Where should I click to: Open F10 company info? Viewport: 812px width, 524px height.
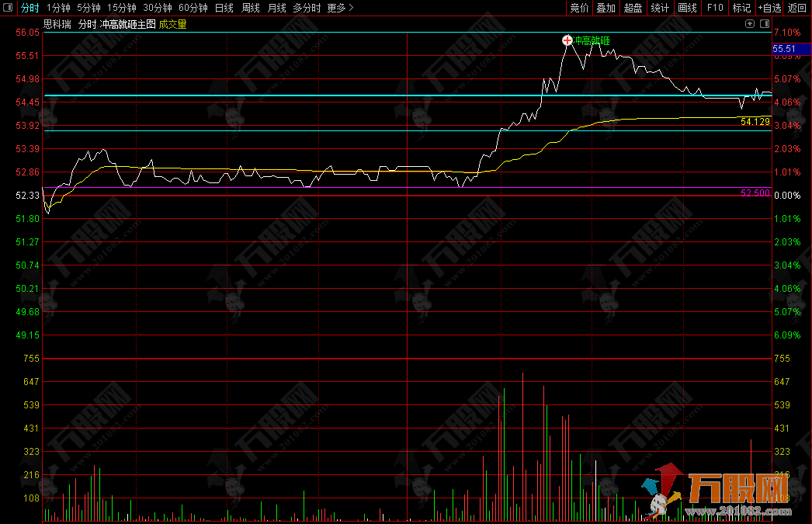(x=715, y=8)
